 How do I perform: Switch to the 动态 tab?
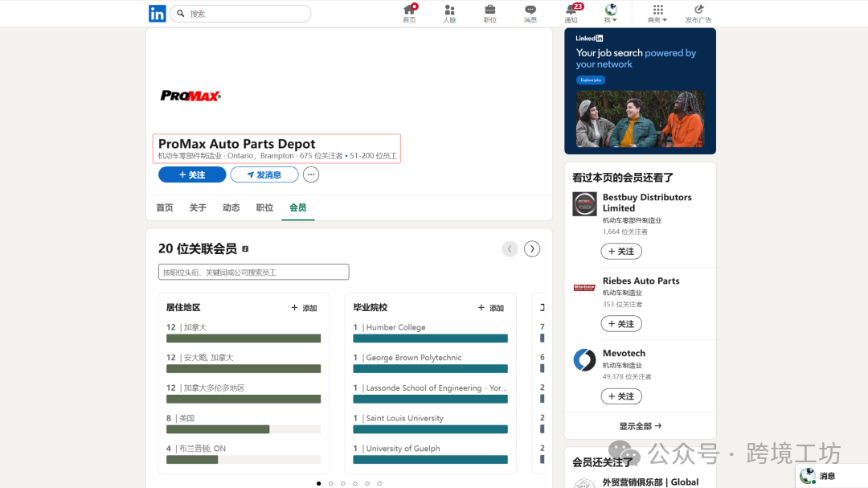(x=231, y=207)
